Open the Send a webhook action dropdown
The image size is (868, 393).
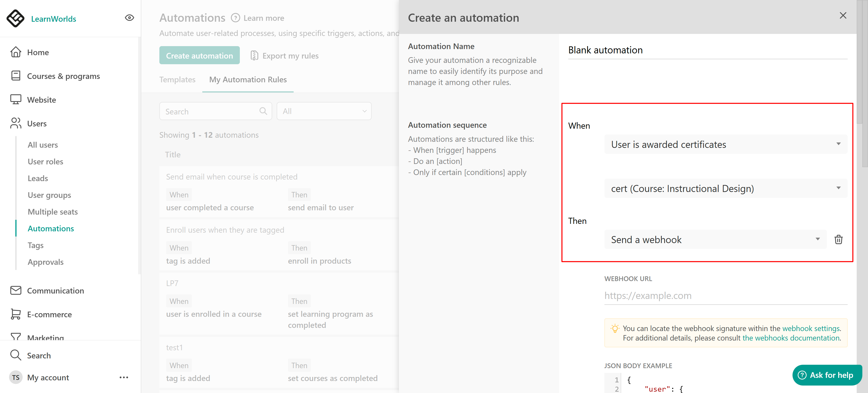(x=715, y=240)
